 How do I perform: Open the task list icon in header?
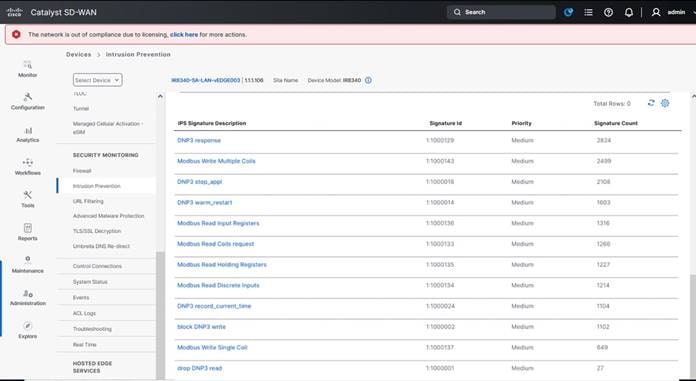click(588, 12)
